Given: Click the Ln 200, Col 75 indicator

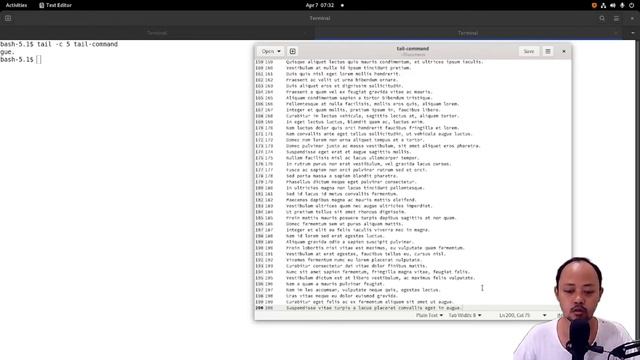Looking at the screenshot, I should 514,315.
